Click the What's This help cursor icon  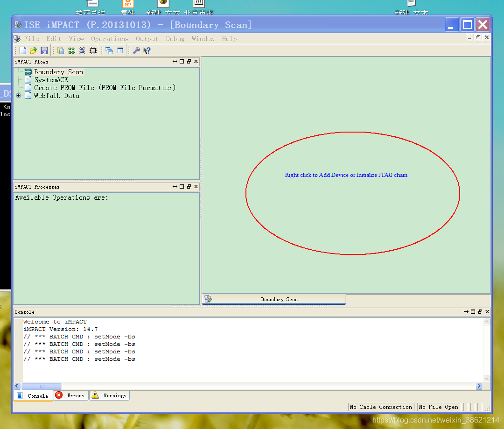(x=147, y=50)
